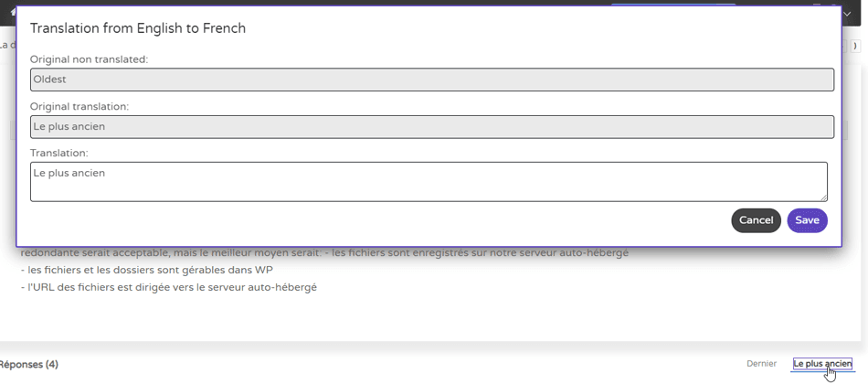Viewport: 868px width, 384px height.
Task: Click the small parenthesis button at right edge
Action: click(x=854, y=45)
